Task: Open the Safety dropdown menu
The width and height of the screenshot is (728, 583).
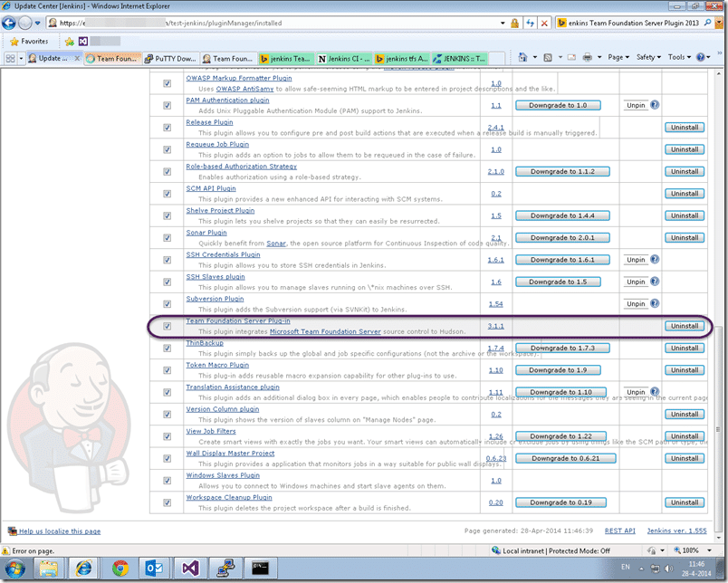Action: (x=648, y=57)
